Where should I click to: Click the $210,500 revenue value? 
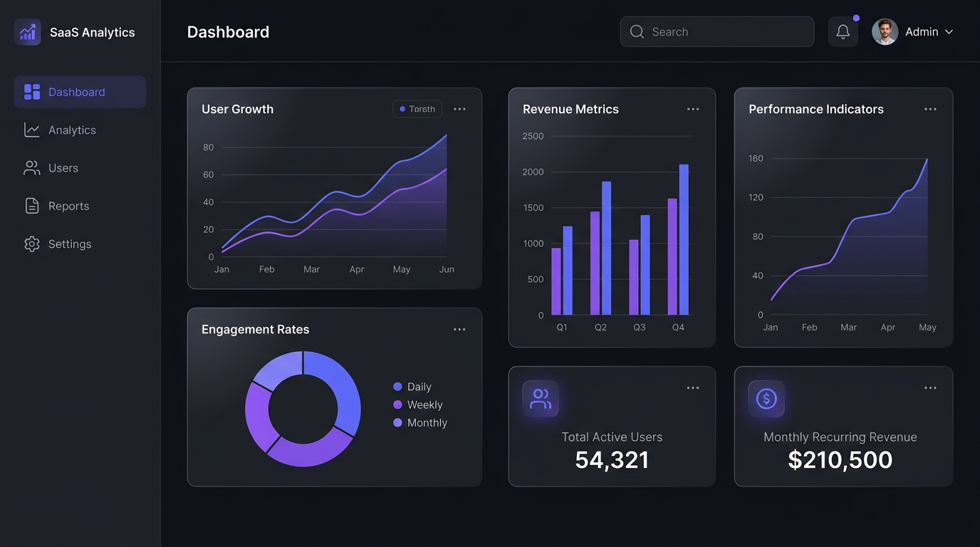(x=840, y=460)
